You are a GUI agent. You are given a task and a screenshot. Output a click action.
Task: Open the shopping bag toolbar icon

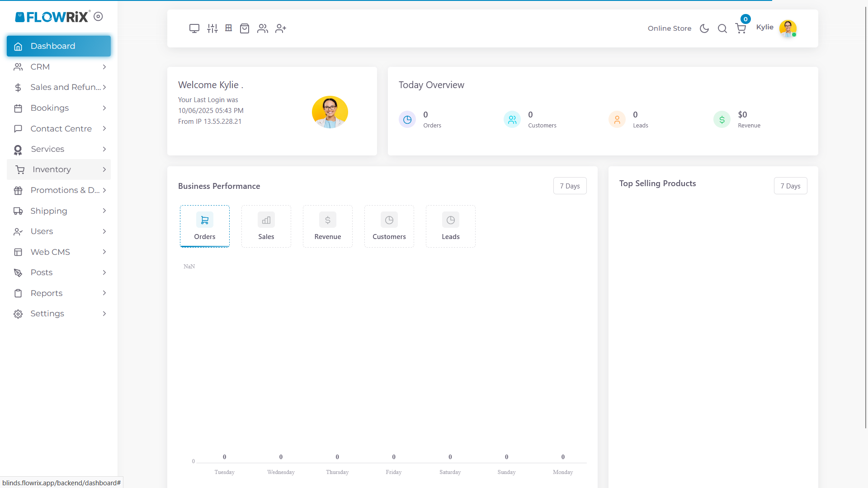pyautogui.click(x=245, y=28)
